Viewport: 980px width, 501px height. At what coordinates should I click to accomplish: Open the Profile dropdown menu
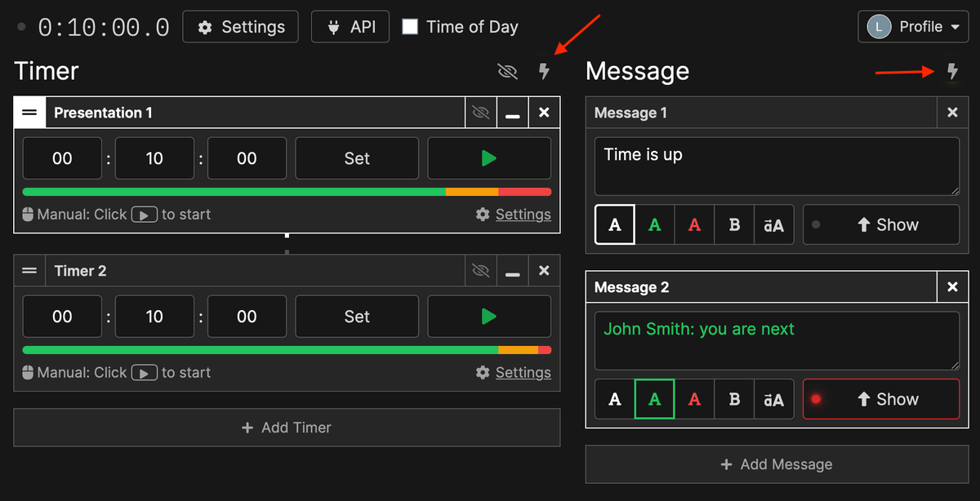tap(912, 26)
